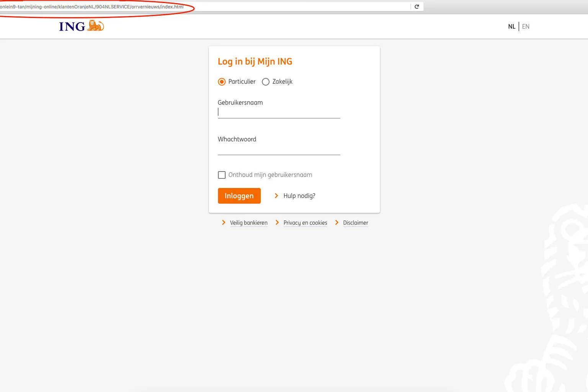This screenshot has height=392, width=588.
Task: Focus the Gebruikersnaam input field
Action: 279,112
